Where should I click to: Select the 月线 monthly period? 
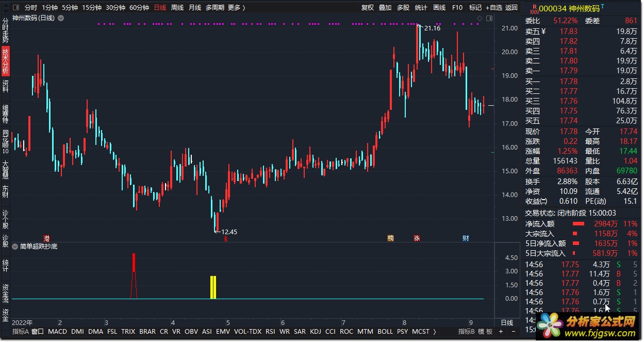click(195, 8)
